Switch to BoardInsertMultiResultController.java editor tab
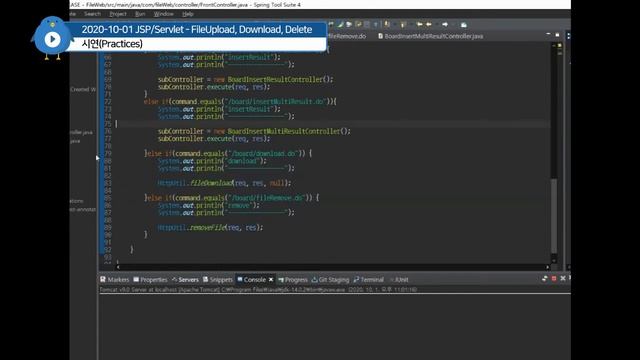This screenshot has width=640, height=360. tap(430, 36)
